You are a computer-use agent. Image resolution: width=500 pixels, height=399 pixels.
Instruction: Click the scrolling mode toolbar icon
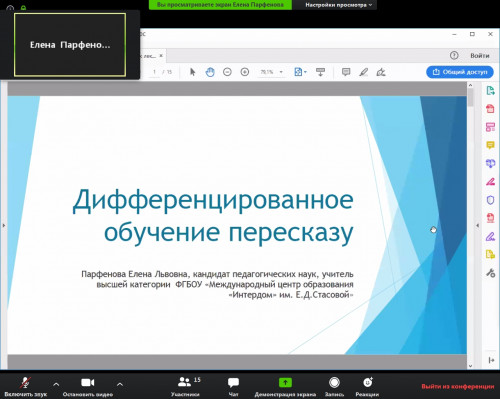(x=320, y=72)
